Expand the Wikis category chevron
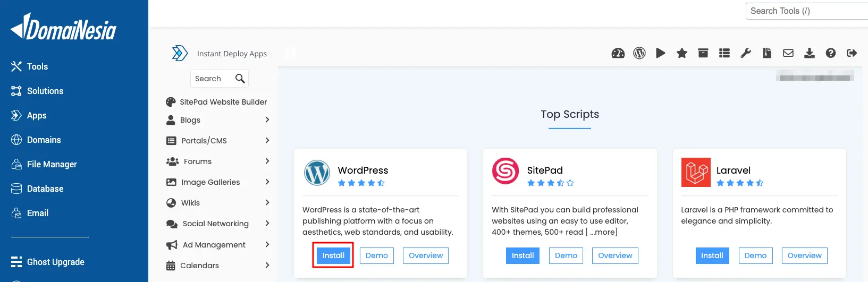Viewport: 868px width, 282px height. coord(267,202)
